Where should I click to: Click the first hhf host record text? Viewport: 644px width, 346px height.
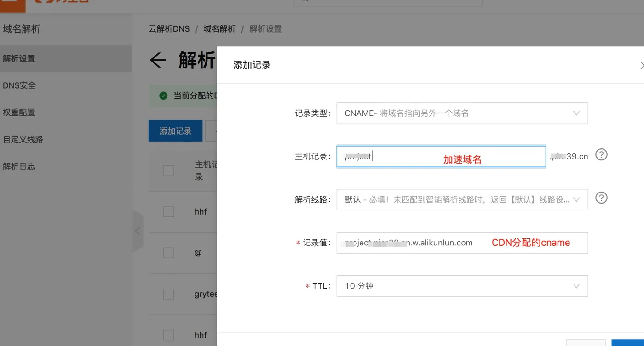click(x=201, y=212)
